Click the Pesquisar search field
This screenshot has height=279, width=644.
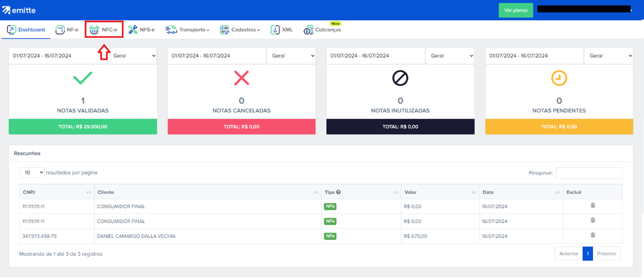tap(589, 173)
